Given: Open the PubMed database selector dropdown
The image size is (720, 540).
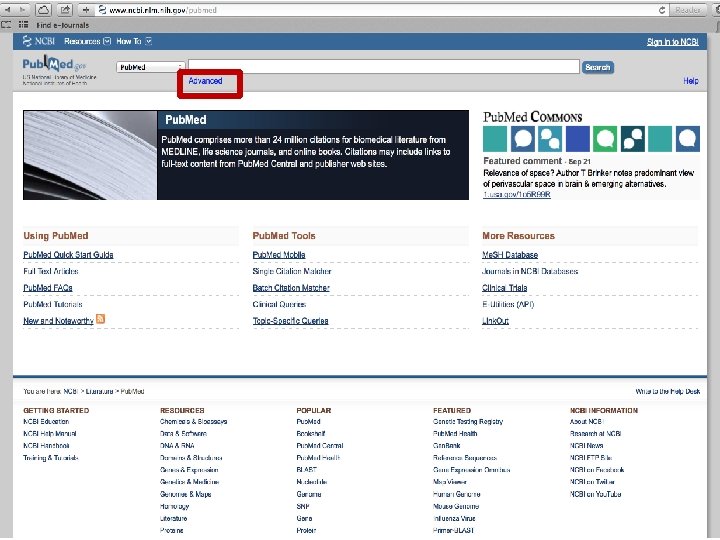Looking at the screenshot, I should [151, 67].
